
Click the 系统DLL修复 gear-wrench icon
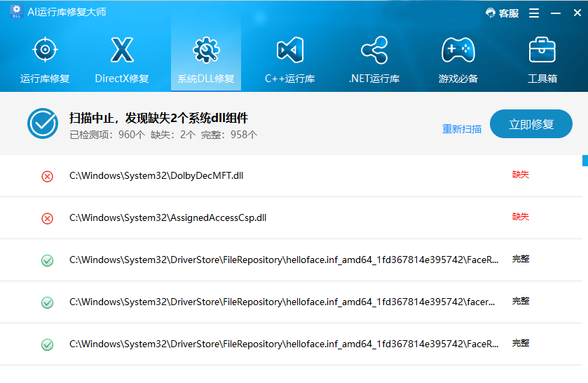pos(206,50)
